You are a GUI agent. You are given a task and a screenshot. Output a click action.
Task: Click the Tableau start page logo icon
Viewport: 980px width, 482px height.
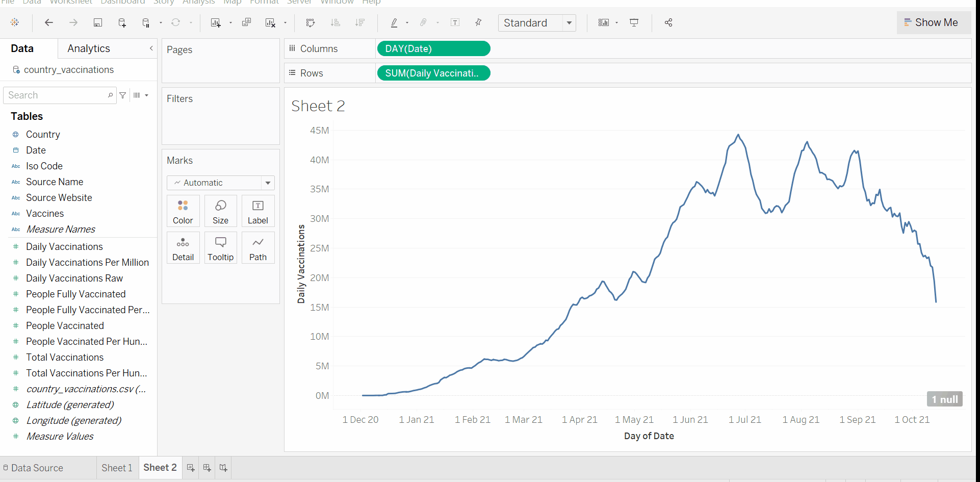click(15, 22)
